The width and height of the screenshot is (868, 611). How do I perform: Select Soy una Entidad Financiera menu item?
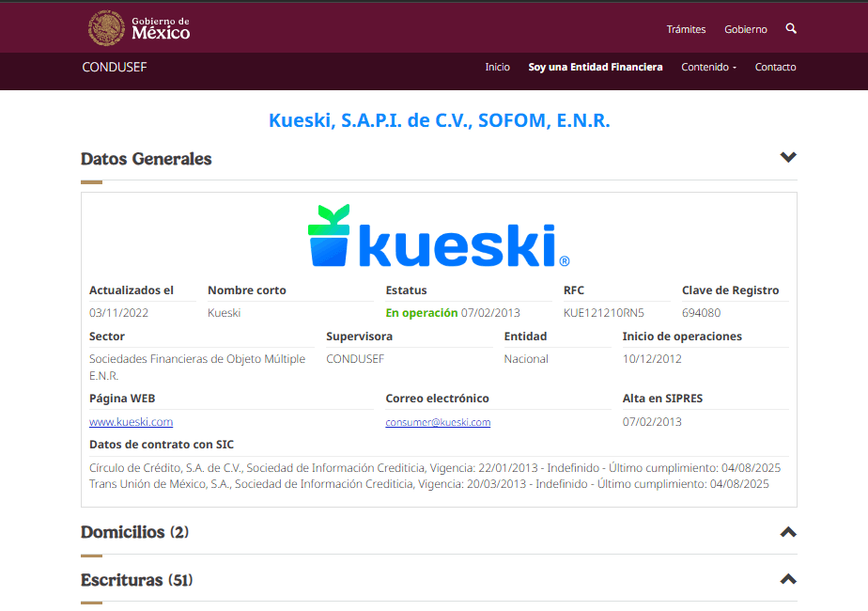point(595,67)
